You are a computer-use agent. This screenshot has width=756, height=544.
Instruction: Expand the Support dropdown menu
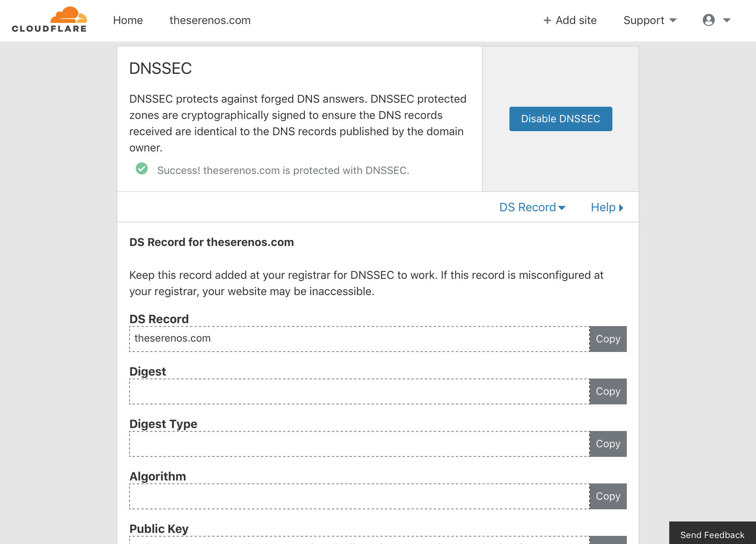click(x=650, y=20)
